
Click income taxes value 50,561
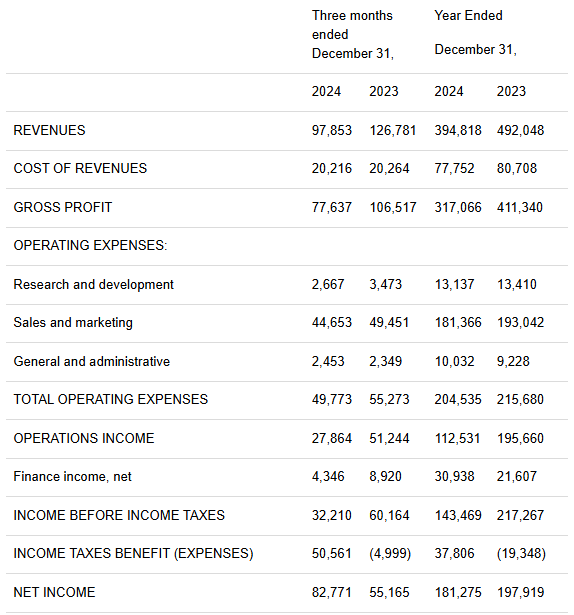(332, 553)
